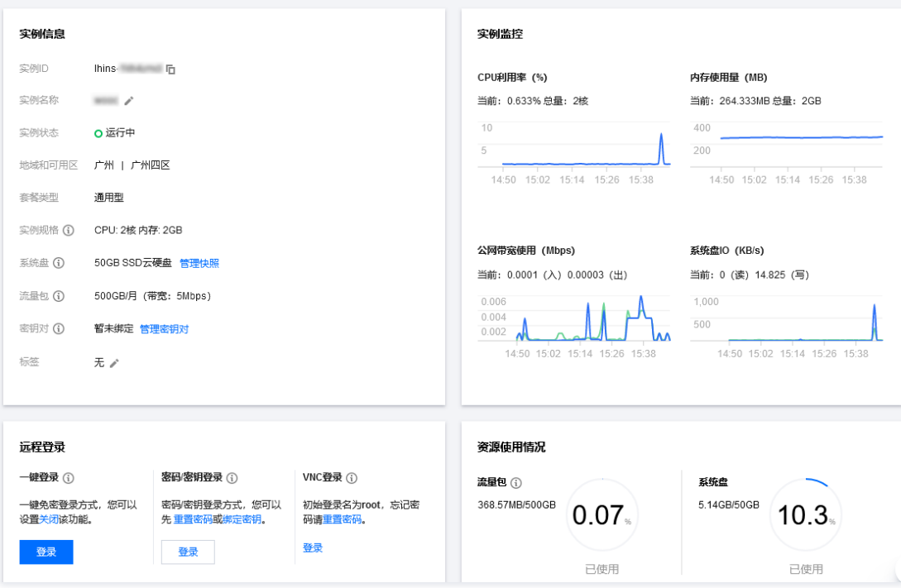
Task: Select CPU current value 0.633%
Action: pyautogui.click(x=524, y=101)
